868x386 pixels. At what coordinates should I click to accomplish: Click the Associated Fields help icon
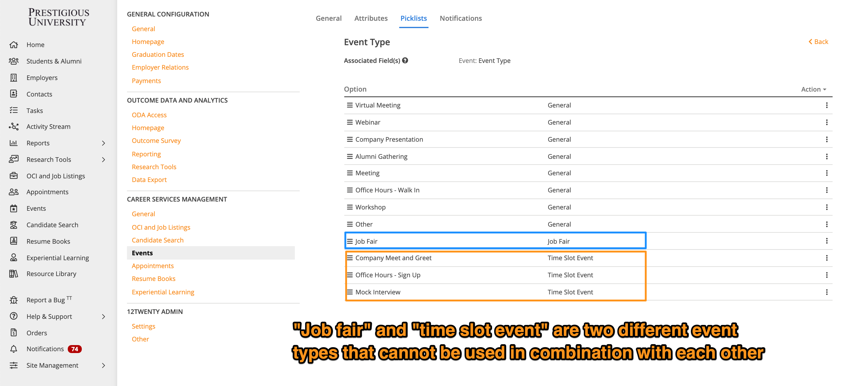pos(405,60)
